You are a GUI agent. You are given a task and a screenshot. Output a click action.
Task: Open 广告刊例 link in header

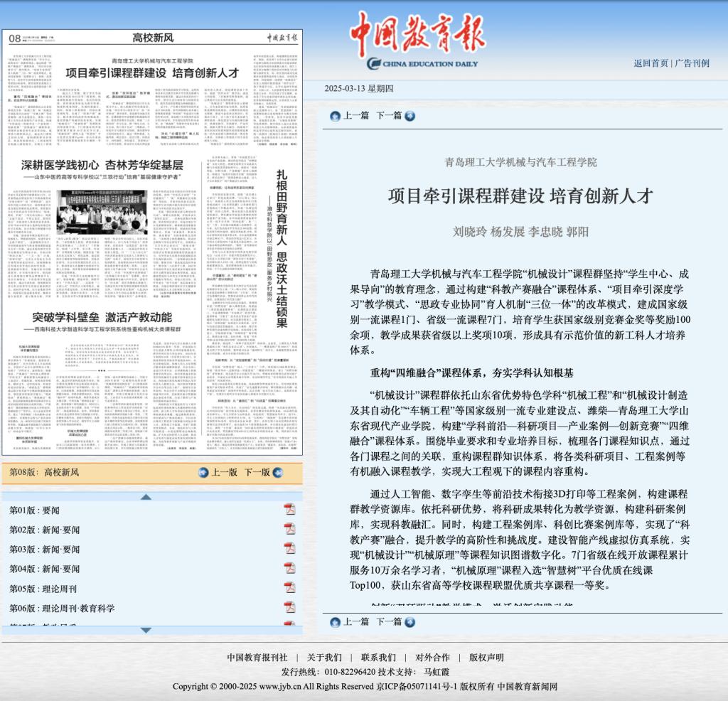692,63
